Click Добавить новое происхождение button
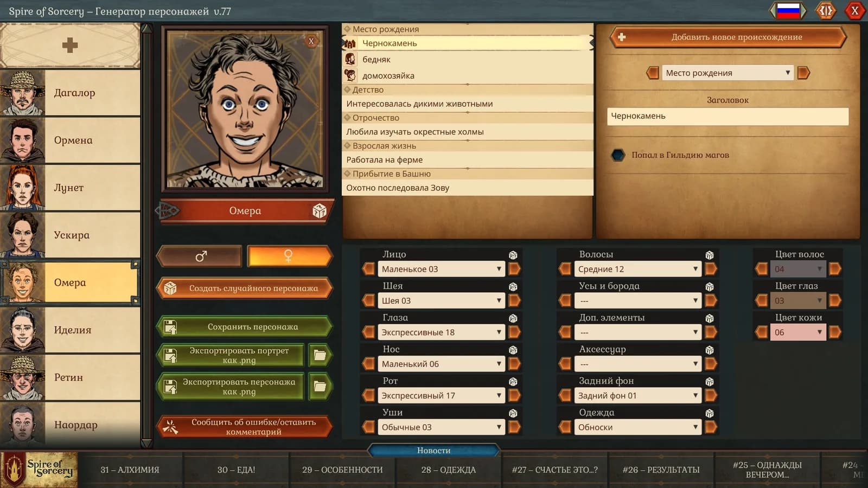Screen dimensions: 868x488 (727, 37)
